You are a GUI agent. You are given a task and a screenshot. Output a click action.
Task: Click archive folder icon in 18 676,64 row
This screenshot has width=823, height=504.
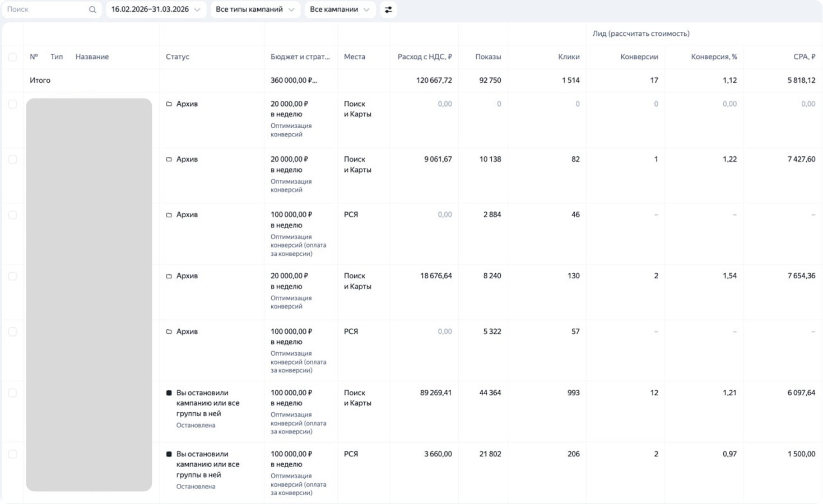click(x=169, y=276)
